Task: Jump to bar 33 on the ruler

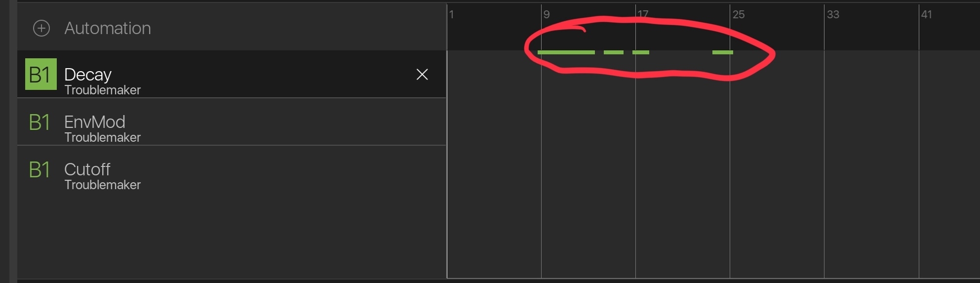Action: (833, 15)
